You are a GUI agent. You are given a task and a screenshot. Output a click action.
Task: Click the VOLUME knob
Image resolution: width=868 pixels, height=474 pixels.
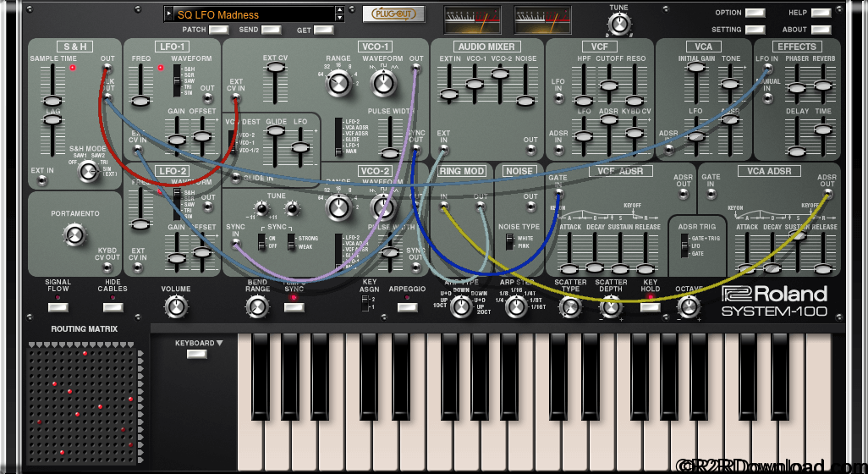click(176, 306)
